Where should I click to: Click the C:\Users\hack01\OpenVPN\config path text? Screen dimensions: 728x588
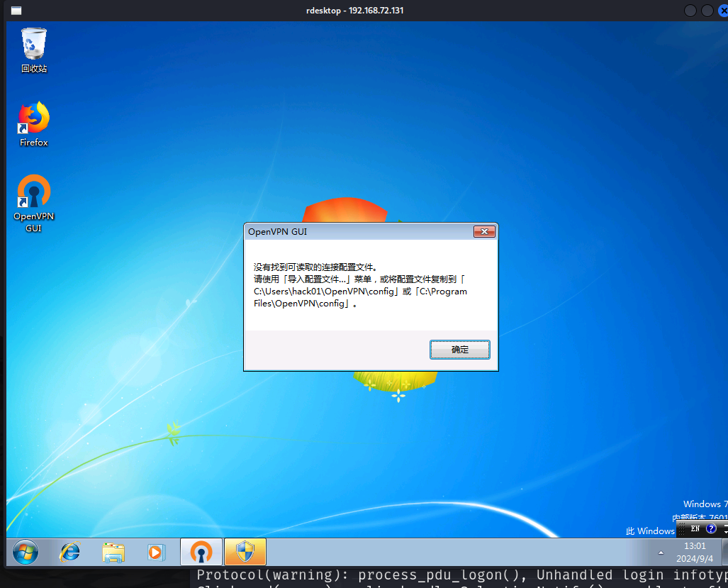coord(324,292)
